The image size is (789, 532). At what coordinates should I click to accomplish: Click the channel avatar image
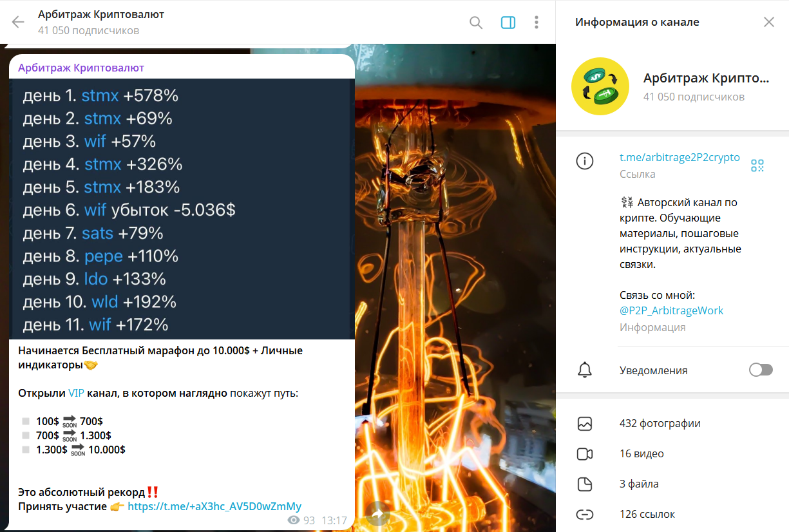point(600,86)
